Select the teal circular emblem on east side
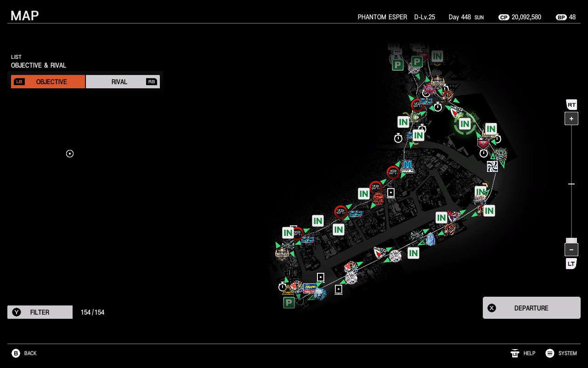Screen dimensions: 588x368 pyautogui.click(x=500, y=154)
